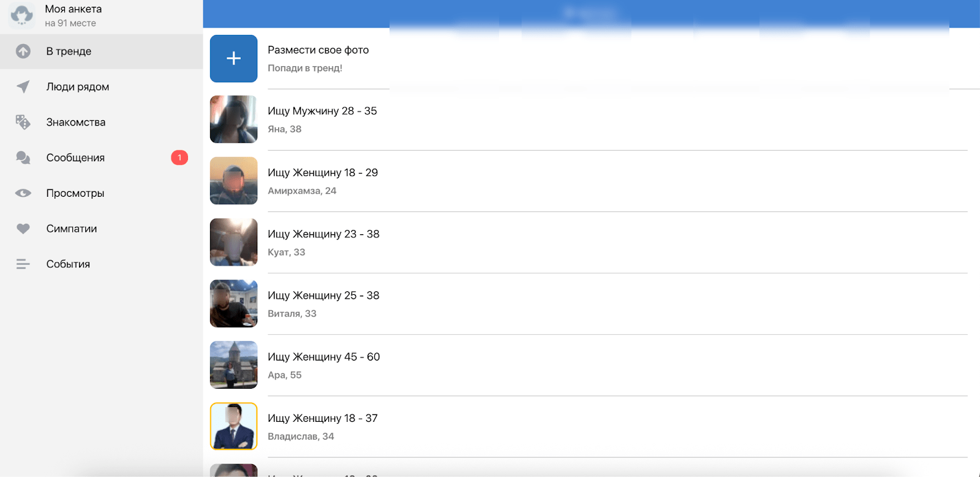Viewport: 980px width, 477px height.
Task: Open the 'Симпатии' menu entry
Action: [72, 229]
